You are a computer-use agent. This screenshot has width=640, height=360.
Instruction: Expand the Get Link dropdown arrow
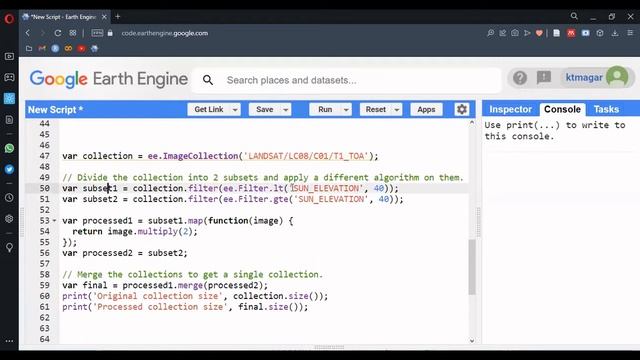(235, 109)
